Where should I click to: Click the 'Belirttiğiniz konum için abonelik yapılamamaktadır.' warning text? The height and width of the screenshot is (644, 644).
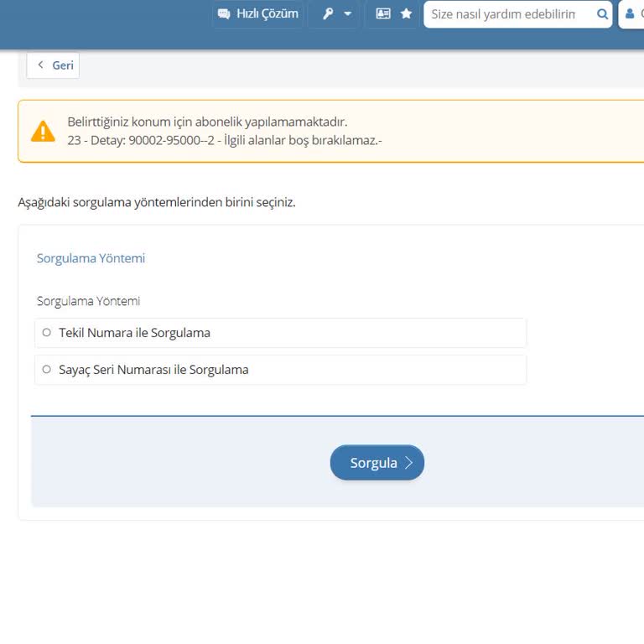[207, 122]
